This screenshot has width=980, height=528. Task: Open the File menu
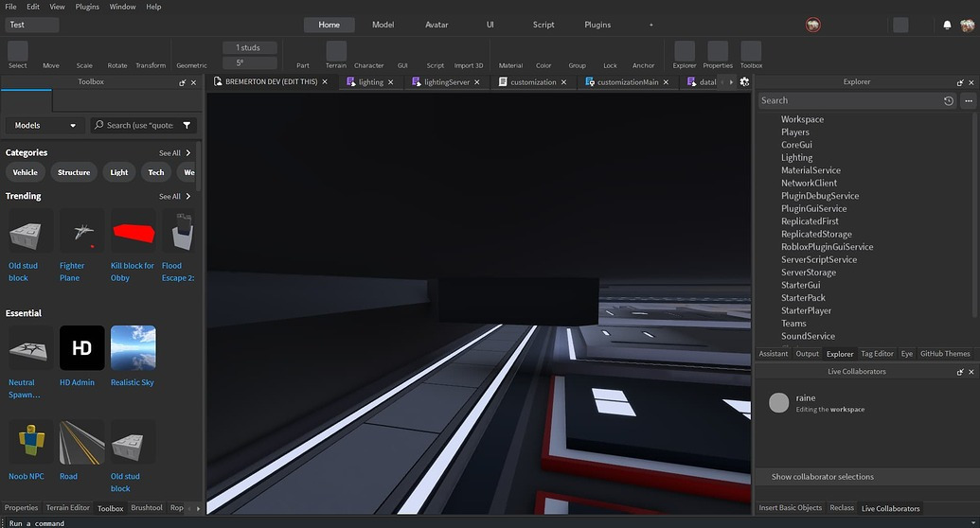click(x=10, y=7)
